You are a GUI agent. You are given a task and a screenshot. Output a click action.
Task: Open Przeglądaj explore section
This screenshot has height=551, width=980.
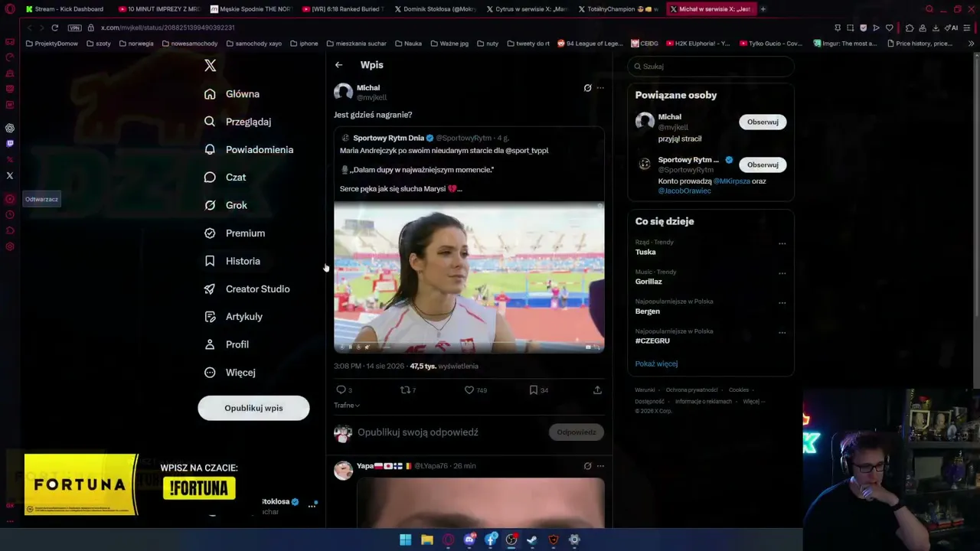coord(238,122)
